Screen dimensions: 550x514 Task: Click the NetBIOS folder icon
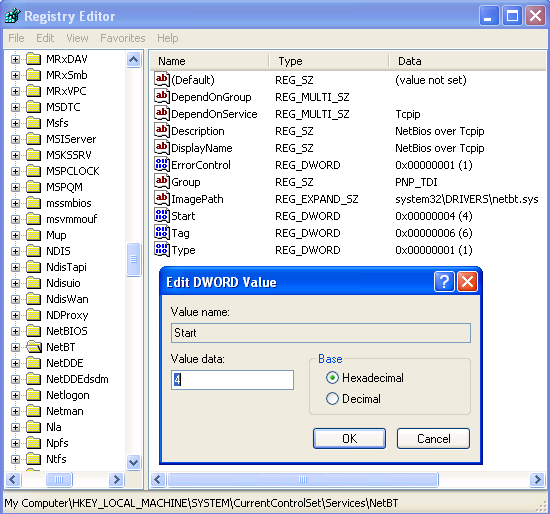[x=34, y=331]
